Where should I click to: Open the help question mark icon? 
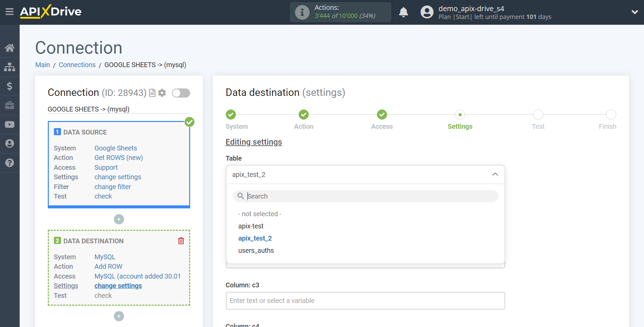tap(9, 163)
